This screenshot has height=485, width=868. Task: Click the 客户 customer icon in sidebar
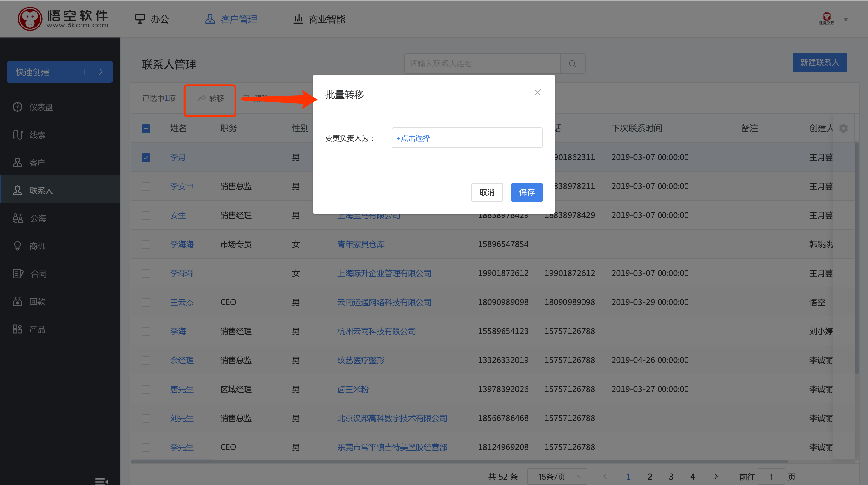(x=18, y=162)
